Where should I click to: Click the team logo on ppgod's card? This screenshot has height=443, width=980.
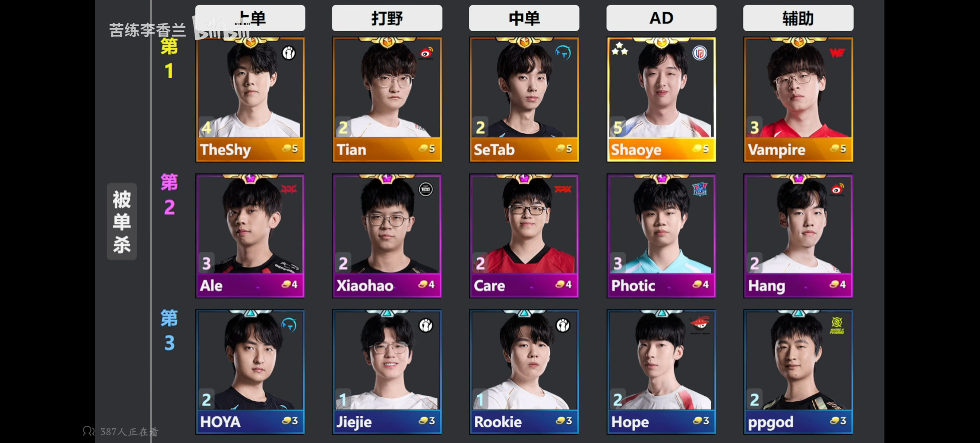pyautogui.click(x=837, y=325)
